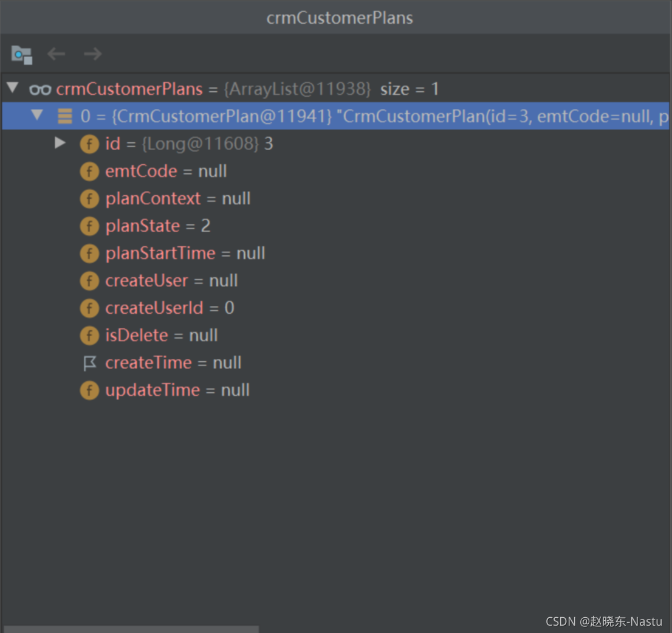Click the glasses watch icon beside crmCustomerPlans
This screenshot has height=633, width=672.
coord(40,89)
